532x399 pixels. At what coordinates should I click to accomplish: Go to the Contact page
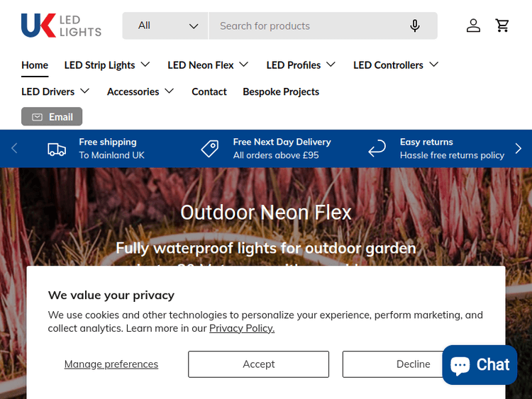209,91
